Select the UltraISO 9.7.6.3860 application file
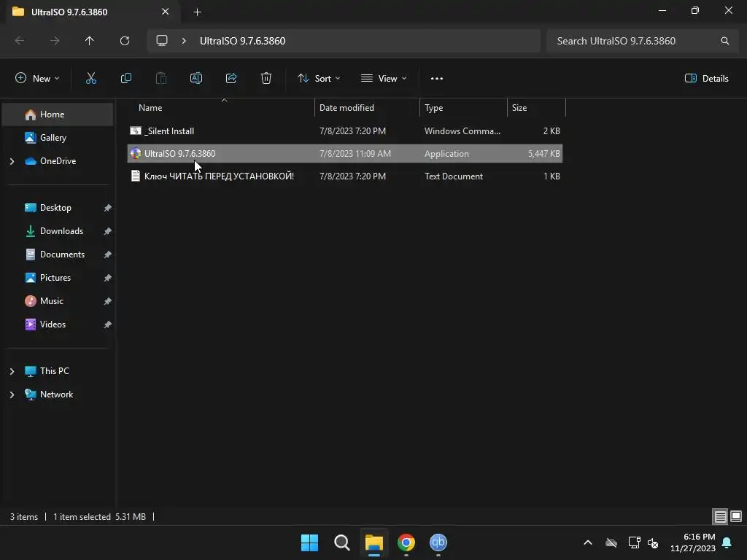 [345, 153]
